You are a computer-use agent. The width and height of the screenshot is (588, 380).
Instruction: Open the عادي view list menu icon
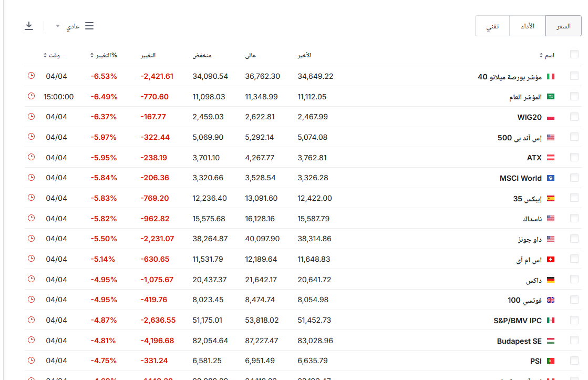[x=89, y=26]
